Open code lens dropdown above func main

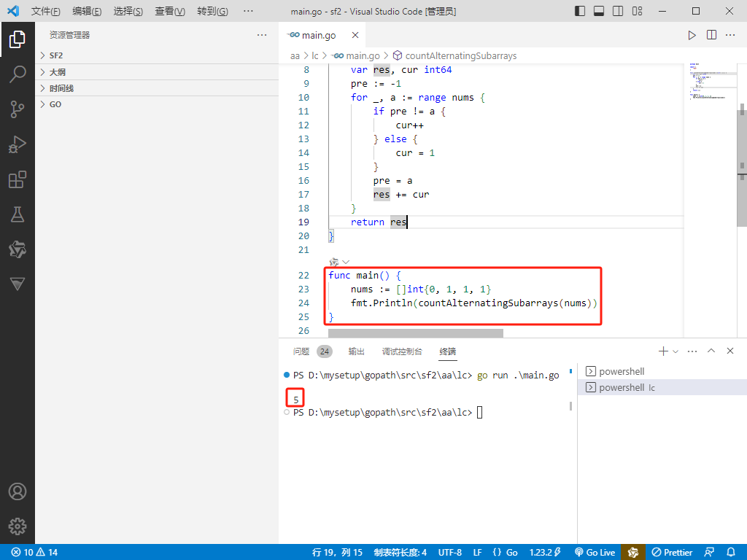tap(346, 262)
